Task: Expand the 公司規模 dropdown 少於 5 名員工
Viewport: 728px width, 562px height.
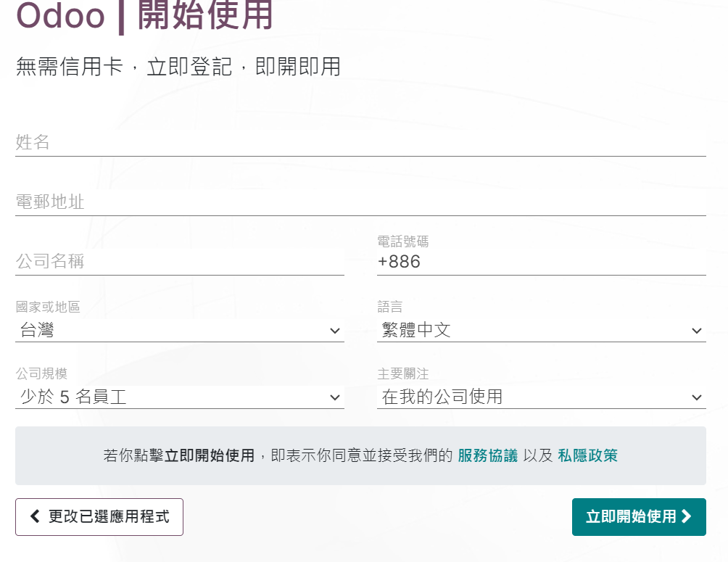Action: coord(180,397)
